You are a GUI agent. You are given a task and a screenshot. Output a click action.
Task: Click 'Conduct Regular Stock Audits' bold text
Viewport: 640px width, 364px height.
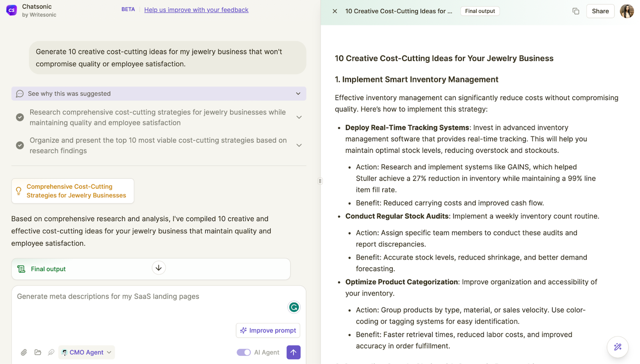coord(397,216)
